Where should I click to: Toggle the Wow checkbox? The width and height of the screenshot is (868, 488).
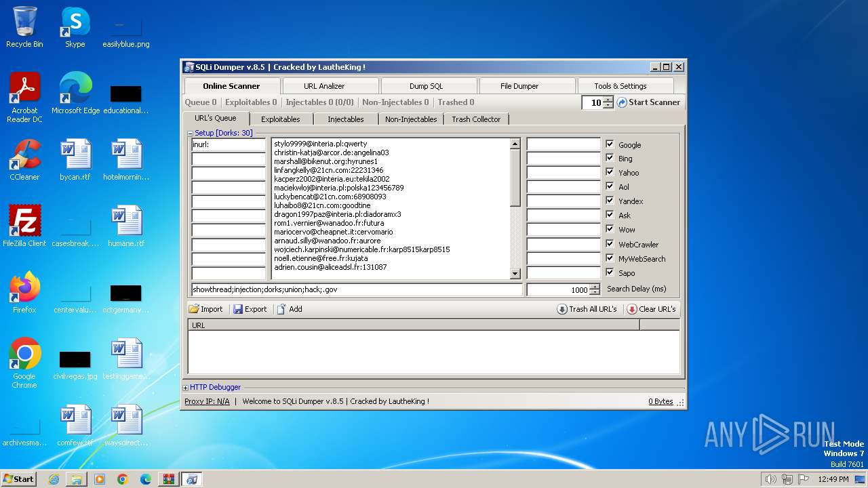point(610,229)
